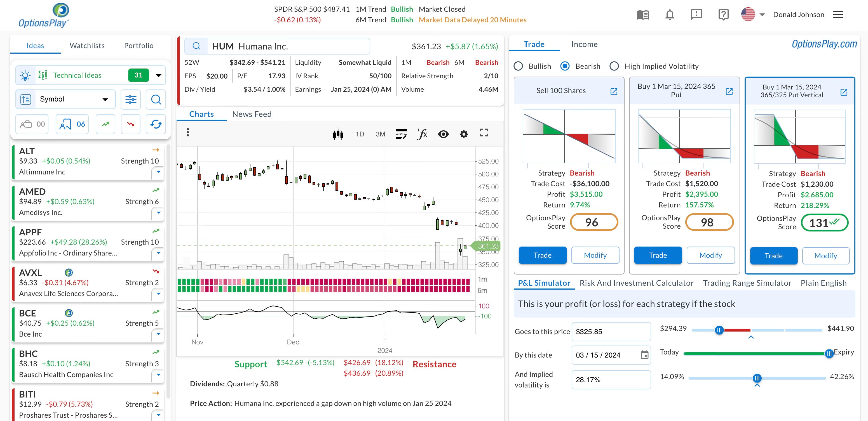Click the AVXL OptionsPlay badge icon

(69, 272)
